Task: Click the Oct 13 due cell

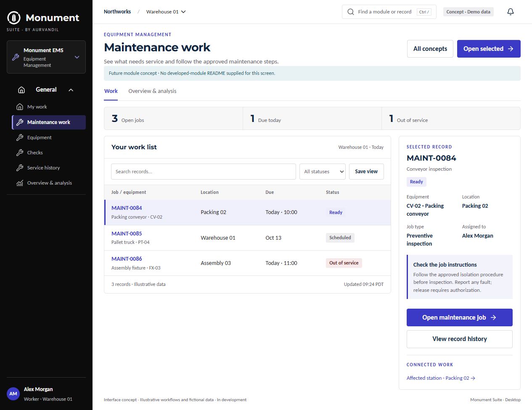Action: tap(273, 238)
